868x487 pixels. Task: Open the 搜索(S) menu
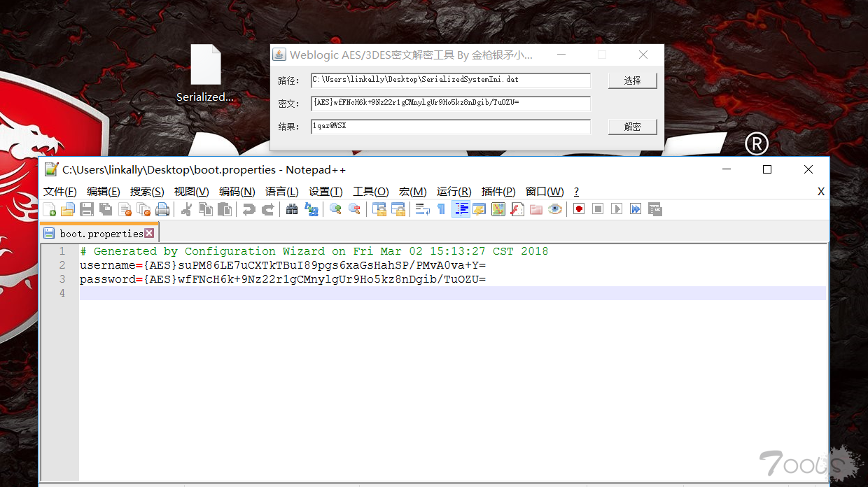point(147,192)
